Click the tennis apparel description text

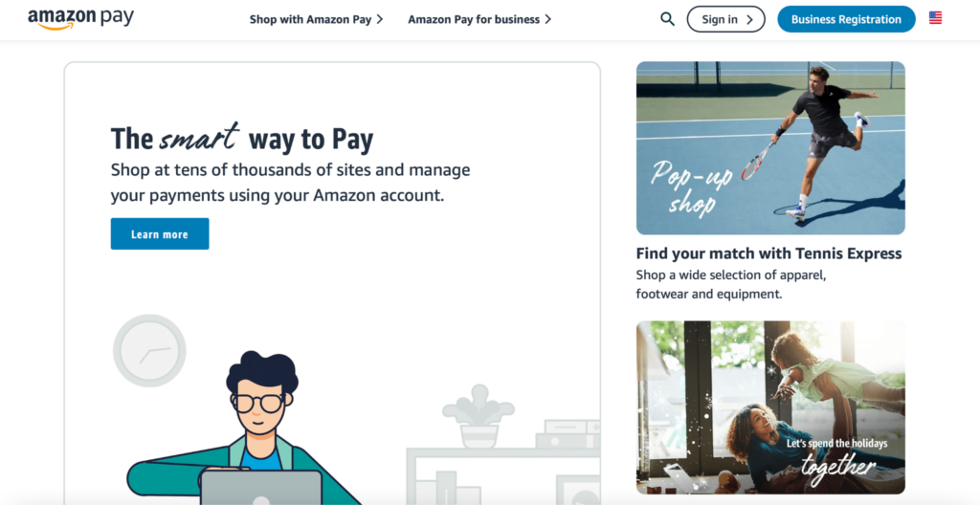tap(731, 284)
